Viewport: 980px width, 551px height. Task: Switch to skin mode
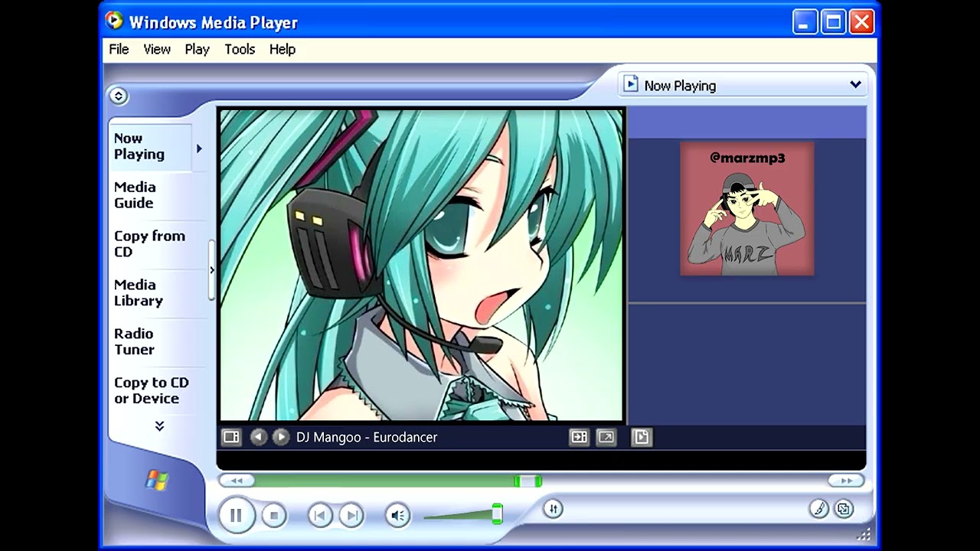844,509
